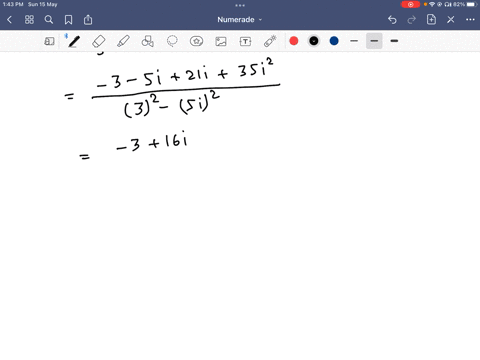Image resolution: width=480 pixels, height=360 pixels.
Task: Tap the multitasking three-dot handle
Action: [x=240, y=5]
